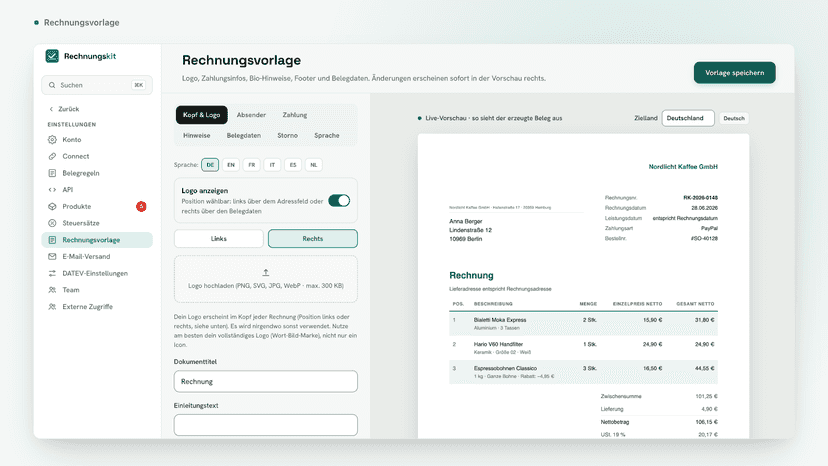Click the Bialetti Moka Express row

pos(584,323)
